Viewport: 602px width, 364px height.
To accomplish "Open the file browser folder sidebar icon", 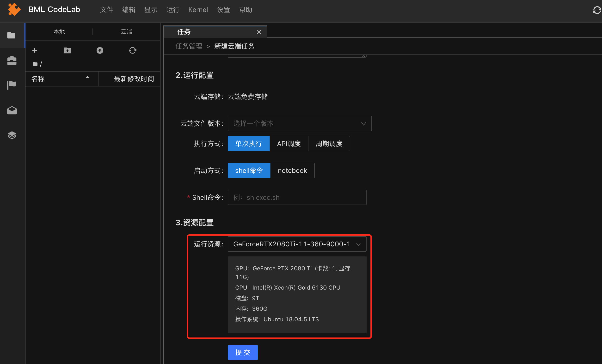I will [12, 35].
